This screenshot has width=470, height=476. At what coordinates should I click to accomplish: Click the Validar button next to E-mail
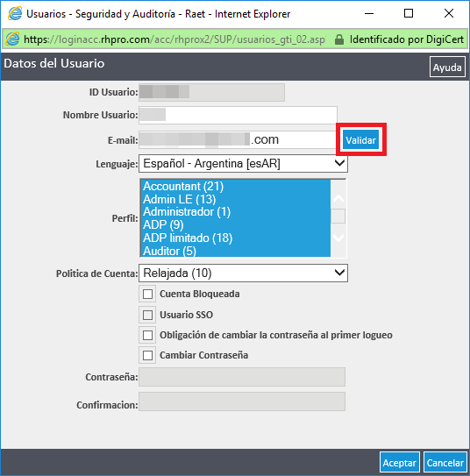point(360,140)
